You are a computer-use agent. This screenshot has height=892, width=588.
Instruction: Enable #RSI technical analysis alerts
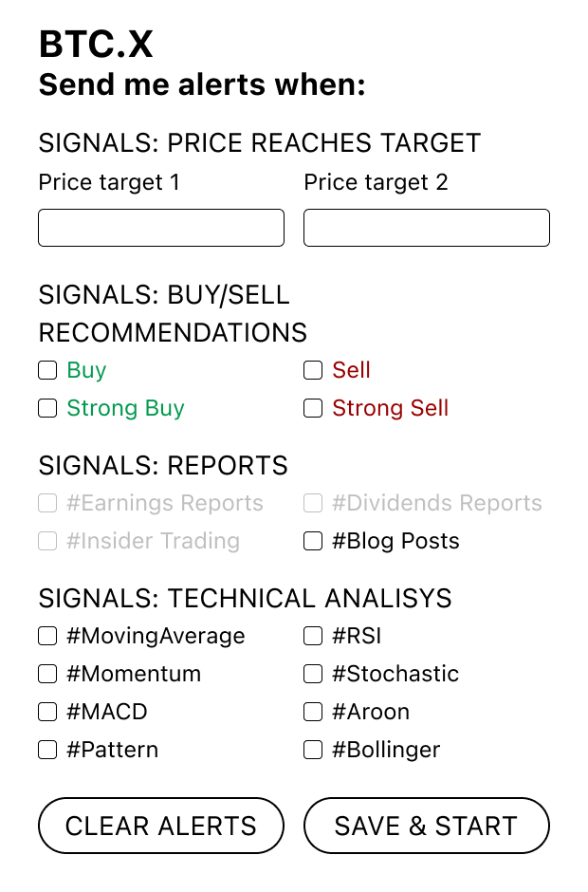tap(313, 636)
